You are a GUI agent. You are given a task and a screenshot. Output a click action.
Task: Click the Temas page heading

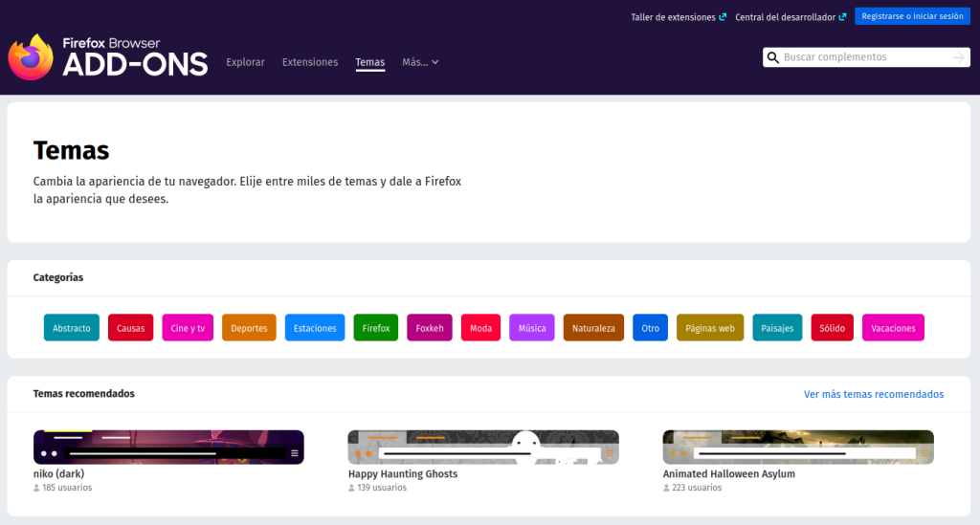[x=71, y=150]
